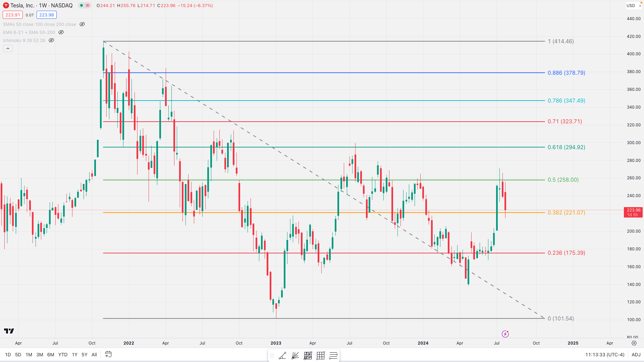Toggle the market status pill beside NASDAQ
Screen dimensions: 644x362
pos(85,5)
